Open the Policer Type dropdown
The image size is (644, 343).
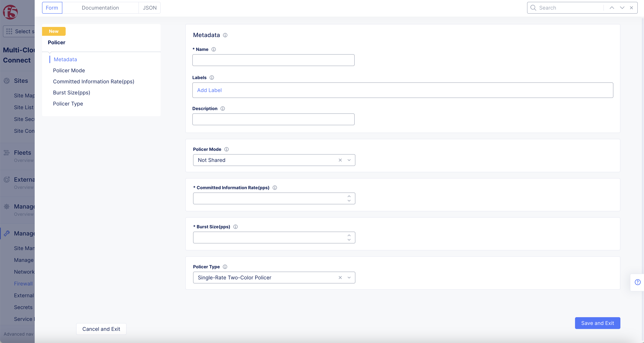pos(349,278)
